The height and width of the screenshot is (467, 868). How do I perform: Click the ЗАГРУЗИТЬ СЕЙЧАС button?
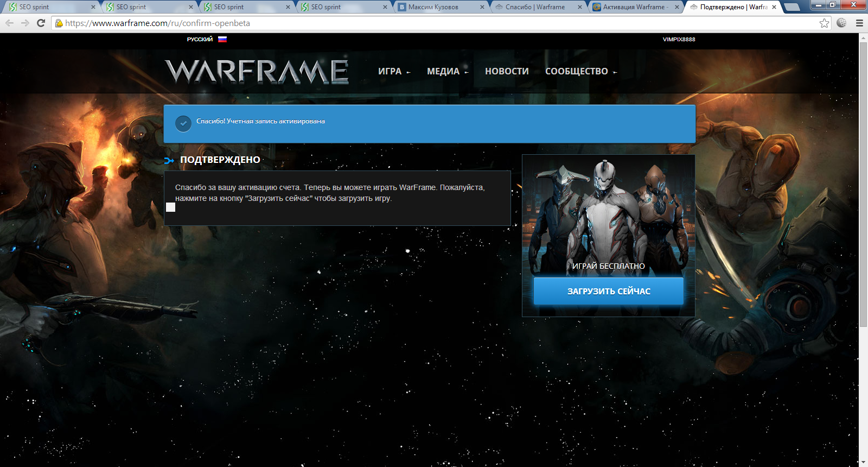click(x=609, y=291)
